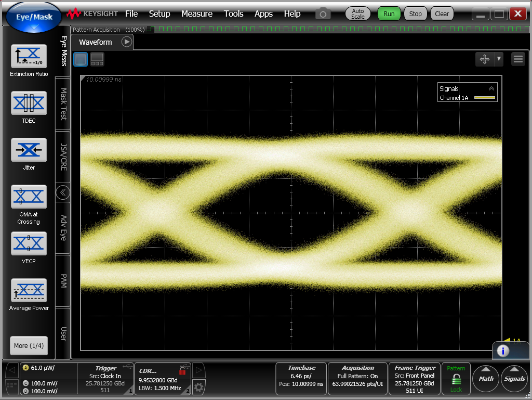Switch to single waveform display mode
Image resolution: width=532 pixels, height=400 pixels.
(x=81, y=59)
